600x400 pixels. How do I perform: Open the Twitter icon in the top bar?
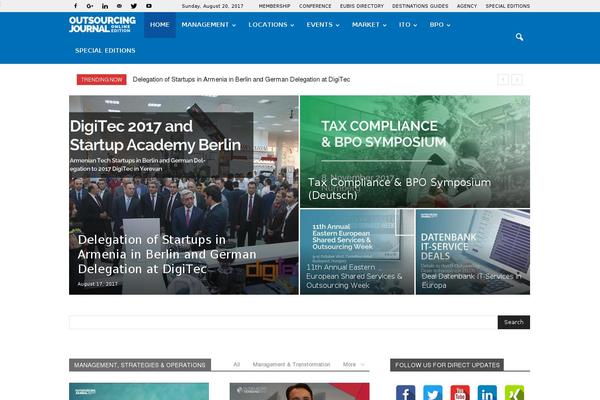point(134,6)
